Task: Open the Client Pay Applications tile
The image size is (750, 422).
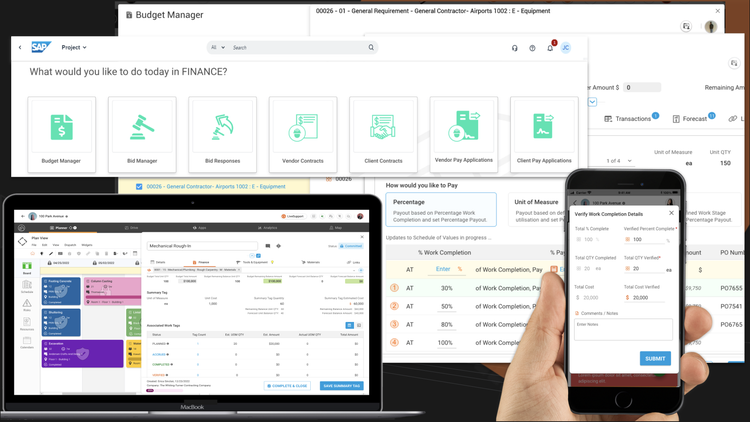Action: pyautogui.click(x=544, y=134)
